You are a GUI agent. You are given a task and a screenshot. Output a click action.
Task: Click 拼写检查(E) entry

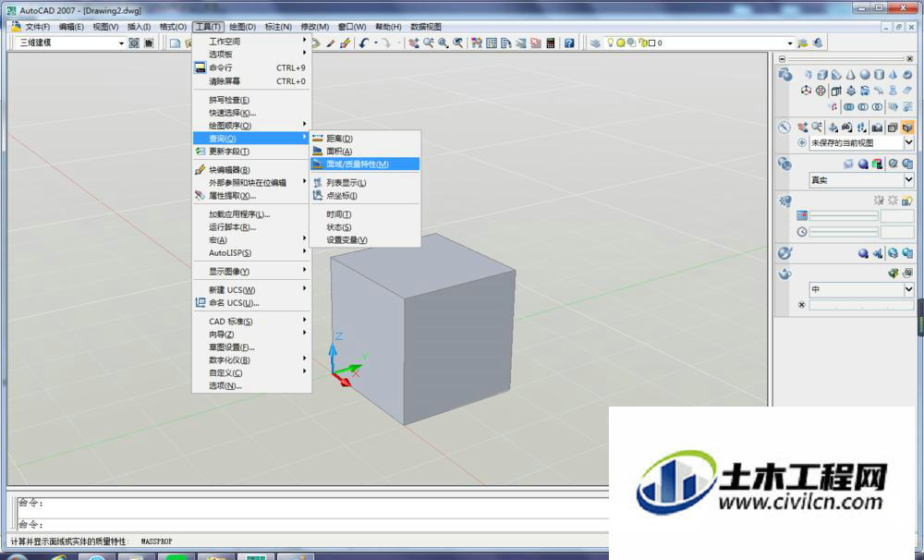click(x=251, y=100)
